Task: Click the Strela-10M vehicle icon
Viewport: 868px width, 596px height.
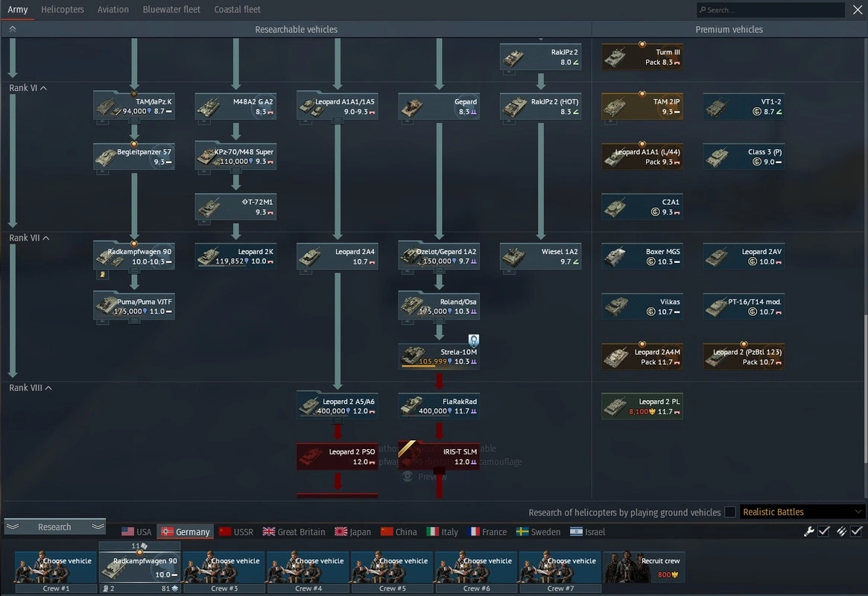Action: point(439,355)
